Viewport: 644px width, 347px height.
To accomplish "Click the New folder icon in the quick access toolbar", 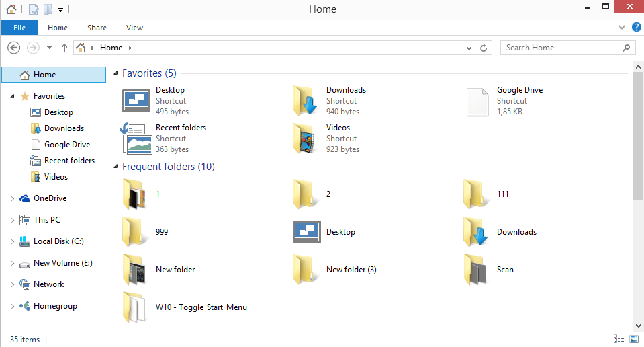I will coord(48,9).
